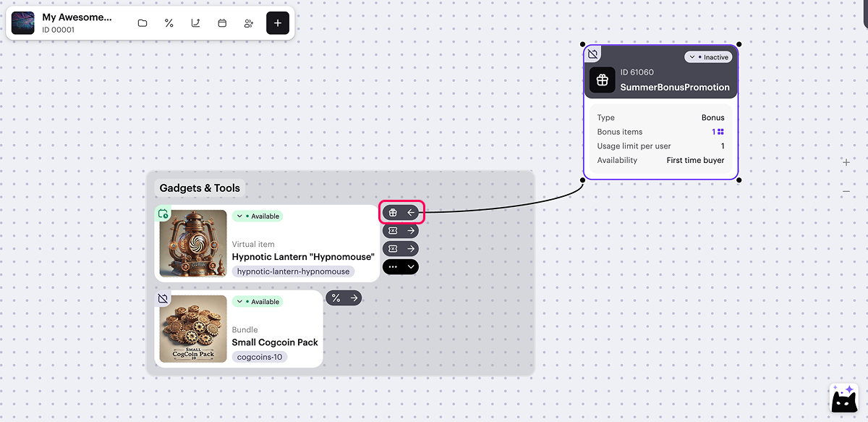
Task: Click the calendar icon in top toolbar
Action: [222, 23]
